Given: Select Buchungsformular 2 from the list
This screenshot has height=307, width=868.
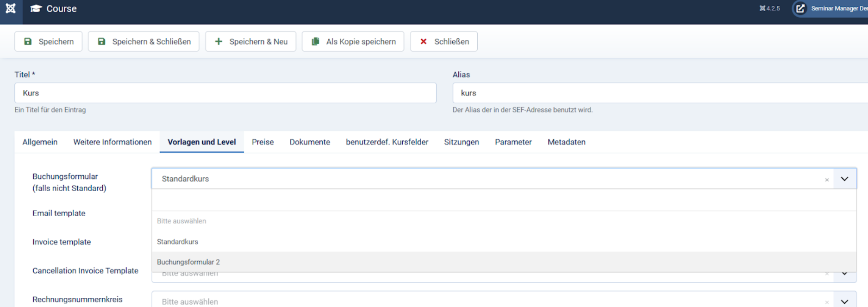Looking at the screenshot, I should coord(188,262).
